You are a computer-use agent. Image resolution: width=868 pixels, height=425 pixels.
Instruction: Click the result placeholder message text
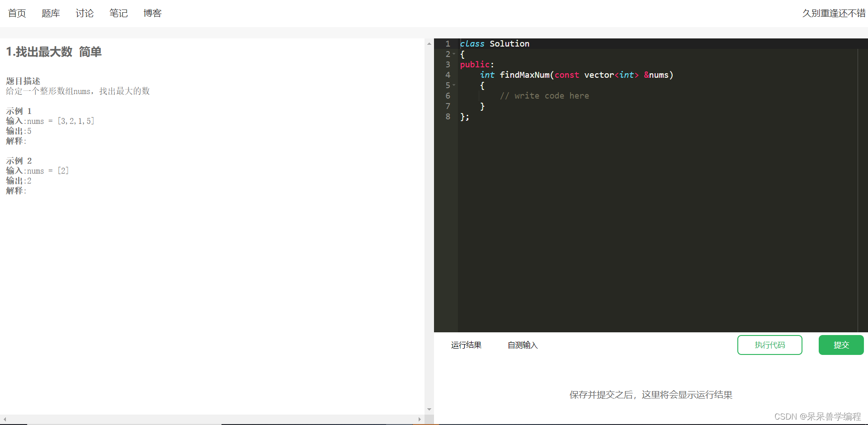[x=651, y=395]
